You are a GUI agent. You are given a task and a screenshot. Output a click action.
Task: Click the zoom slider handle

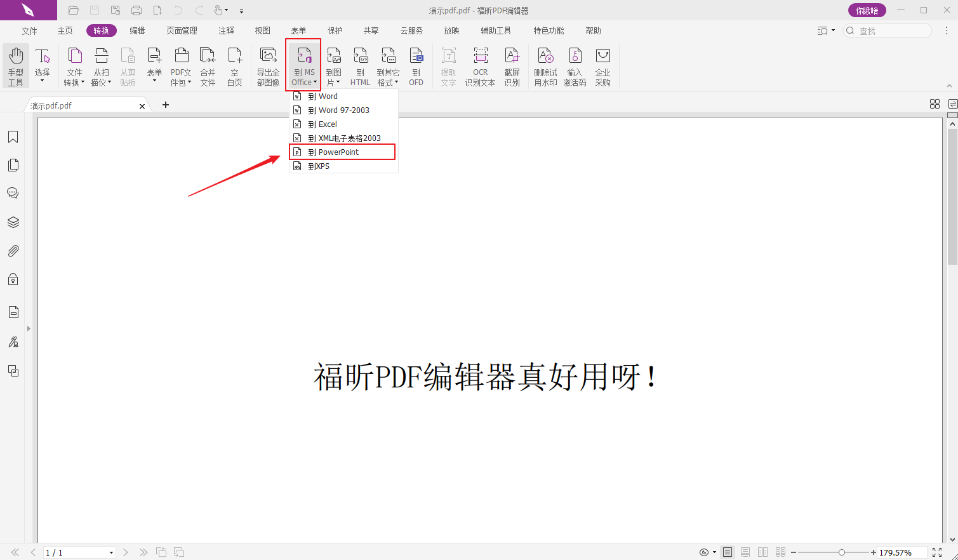point(842,552)
